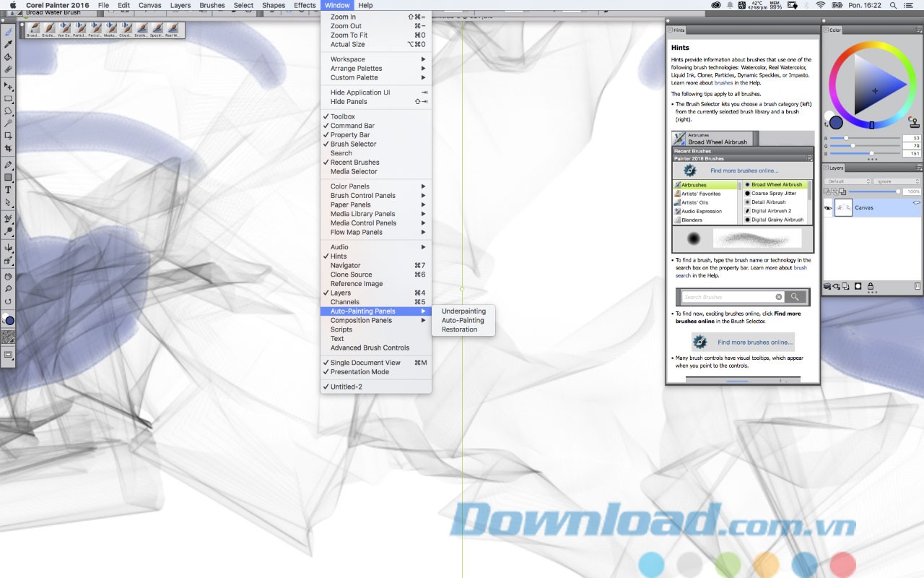Uncheck Brush Selector in Window menu
This screenshot has height=578, width=924.
[353, 144]
